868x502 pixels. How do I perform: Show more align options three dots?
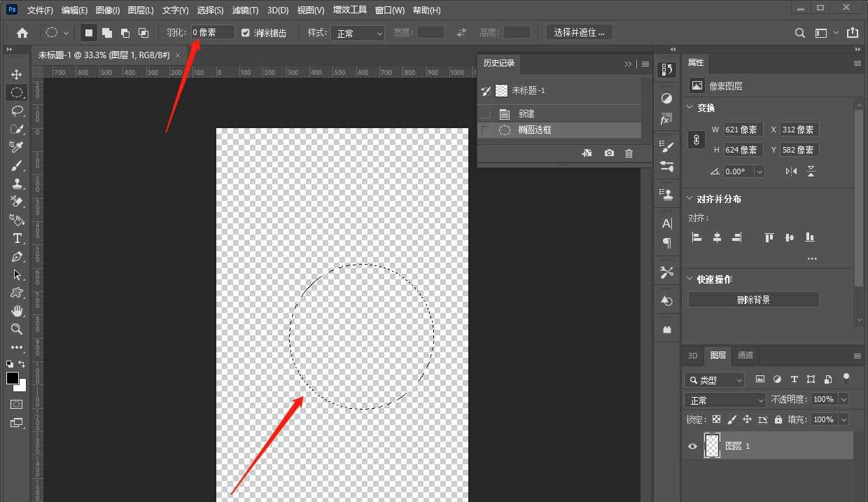coord(812,258)
